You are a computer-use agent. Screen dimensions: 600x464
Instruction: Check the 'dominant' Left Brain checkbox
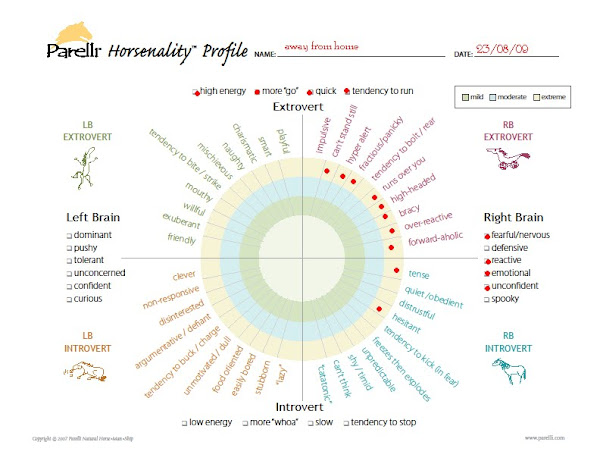coord(69,236)
